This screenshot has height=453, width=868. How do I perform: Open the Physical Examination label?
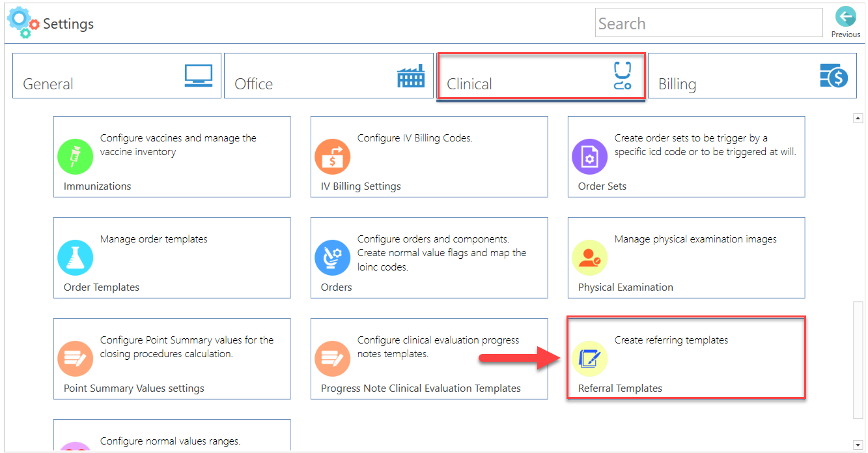[x=626, y=287]
